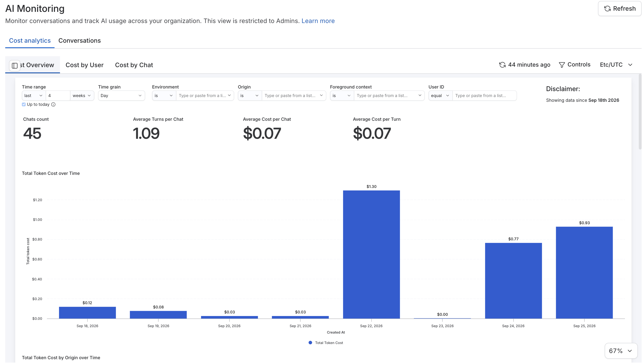
Task: Click the Total Token Cost legend dot
Action: tap(310, 343)
